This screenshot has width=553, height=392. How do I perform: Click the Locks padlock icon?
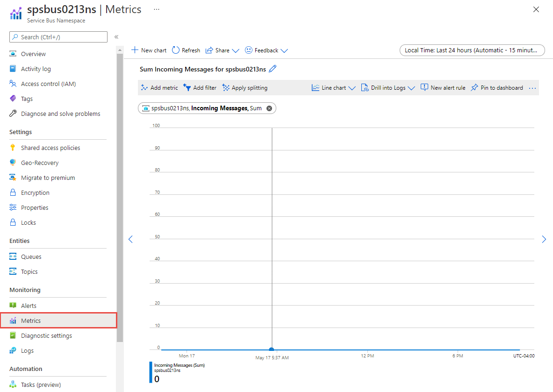pos(13,222)
